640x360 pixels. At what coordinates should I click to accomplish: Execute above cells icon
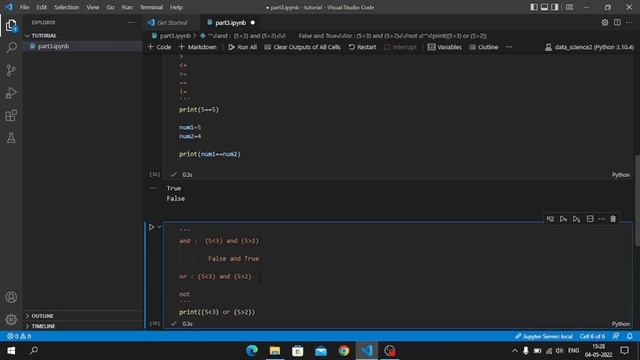[x=563, y=219]
